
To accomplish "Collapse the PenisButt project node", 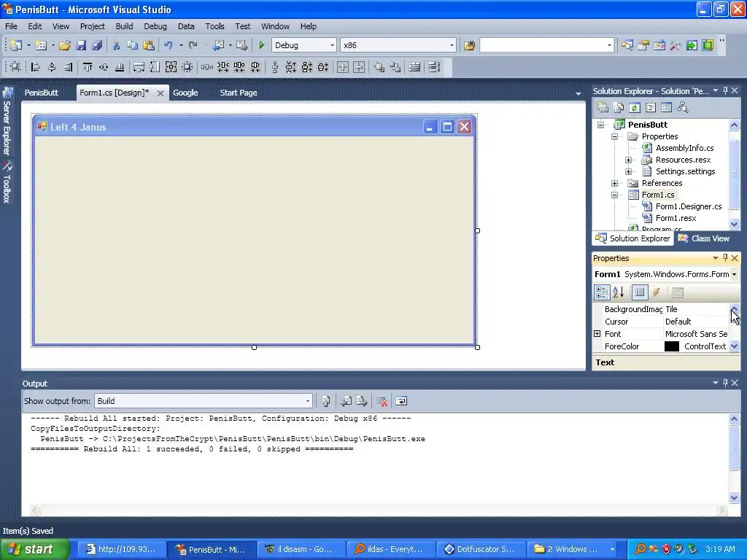I will pos(601,125).
